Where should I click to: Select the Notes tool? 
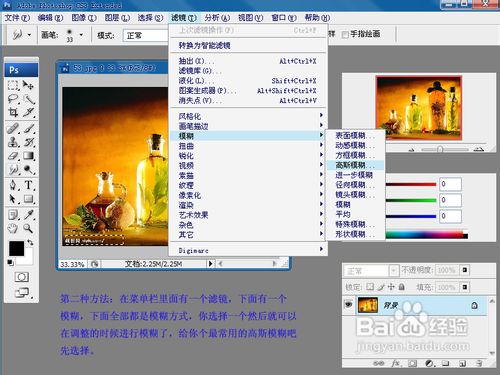(x=13, y=215)
